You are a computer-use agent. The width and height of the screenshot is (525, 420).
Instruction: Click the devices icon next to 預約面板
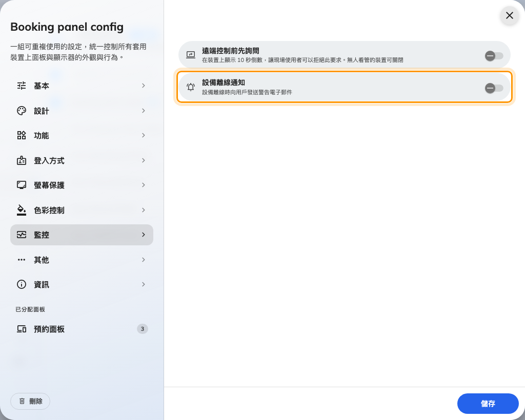coord(22,329)
